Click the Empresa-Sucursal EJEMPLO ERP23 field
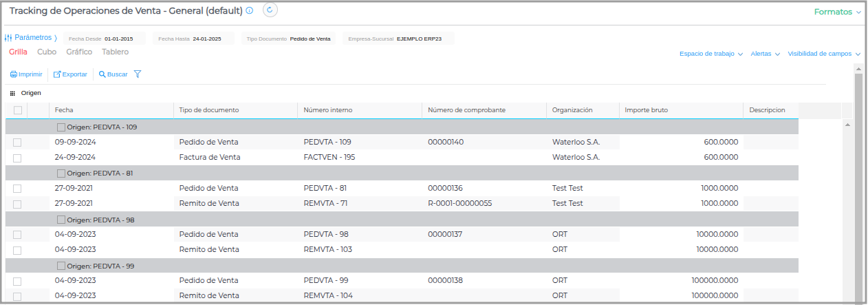 (x=399, y=39)
